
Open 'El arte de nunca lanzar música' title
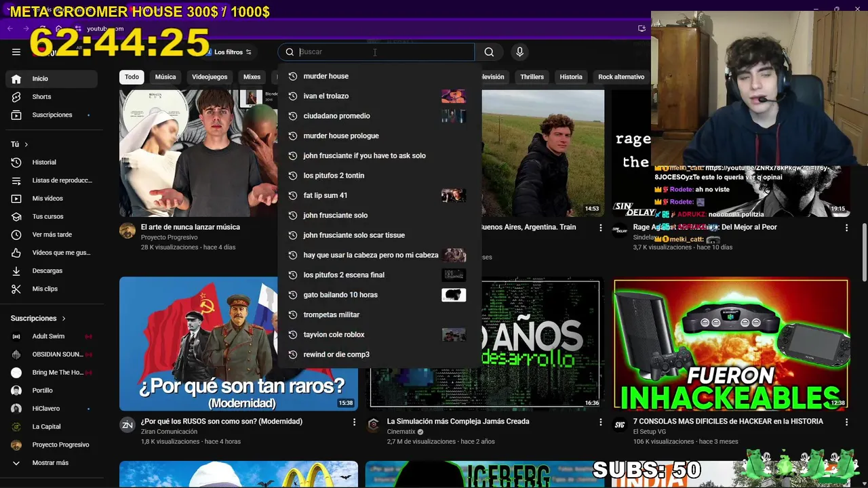pos(191,228)
